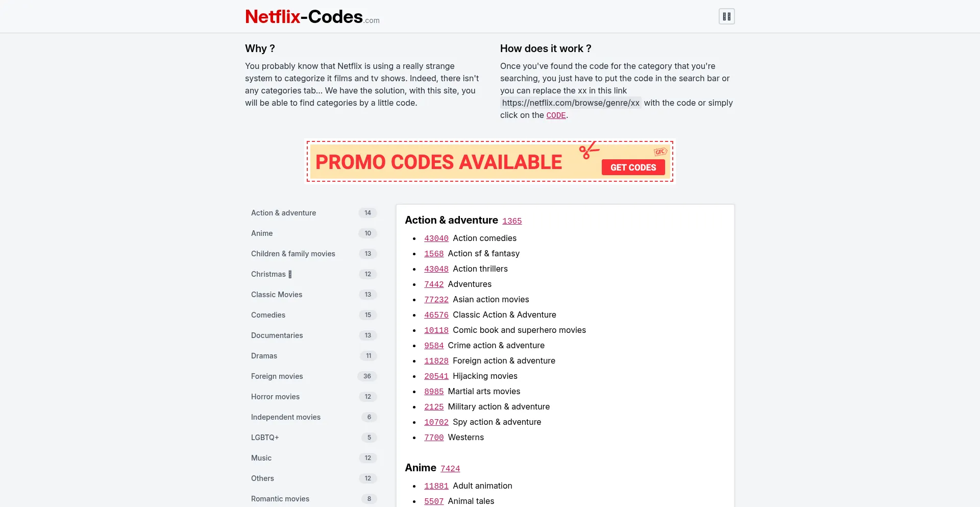
Task: Click the 36 count badge for Foreign movies
Action: pyautogui.click(x=367, y=376)
